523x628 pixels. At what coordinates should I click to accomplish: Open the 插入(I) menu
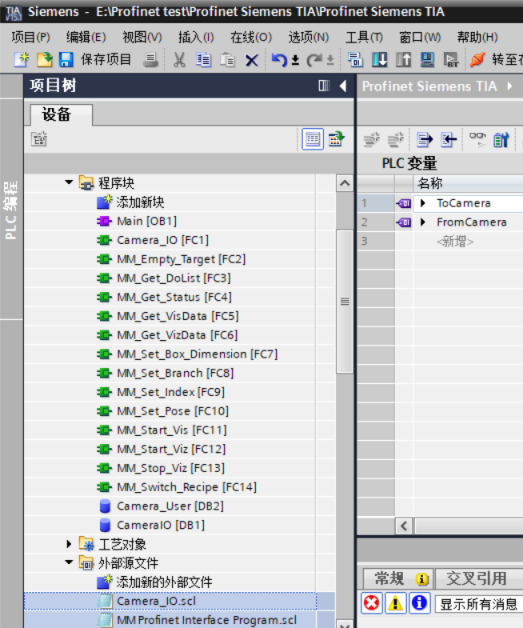coord(196,37)
